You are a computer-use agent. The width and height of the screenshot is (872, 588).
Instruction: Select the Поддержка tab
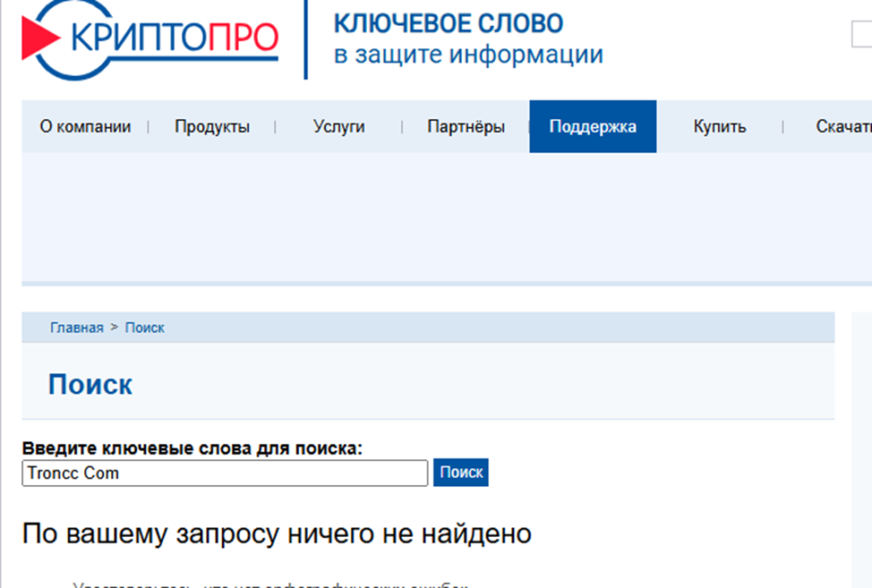click(593, 127)
